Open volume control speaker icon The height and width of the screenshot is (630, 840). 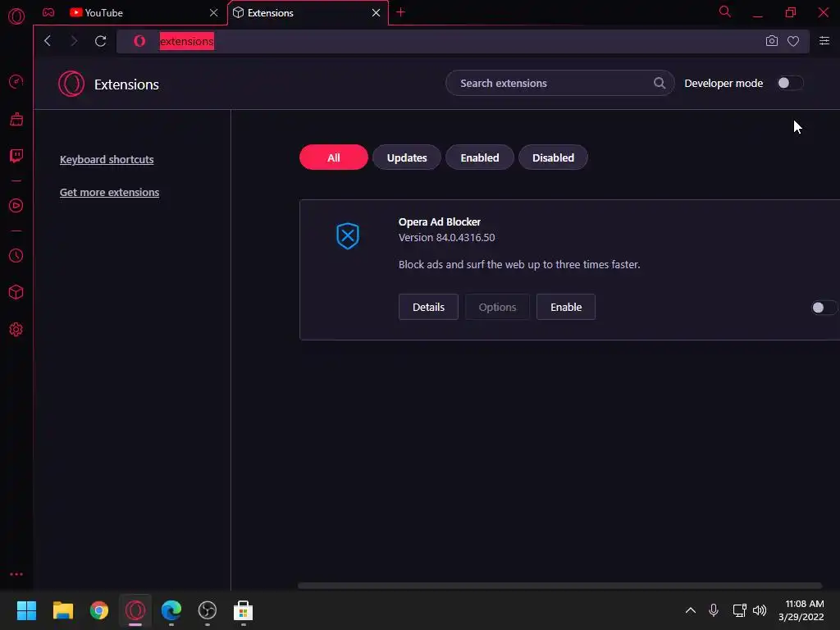tap(760, 610)
